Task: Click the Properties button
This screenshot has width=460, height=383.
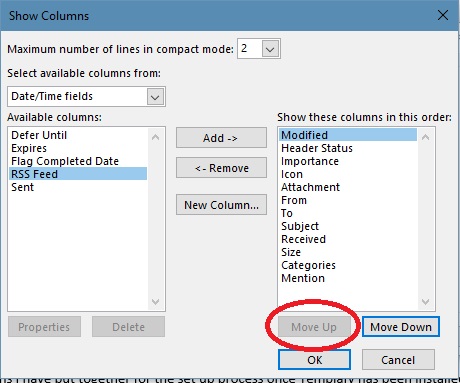Action: point(44,327)
